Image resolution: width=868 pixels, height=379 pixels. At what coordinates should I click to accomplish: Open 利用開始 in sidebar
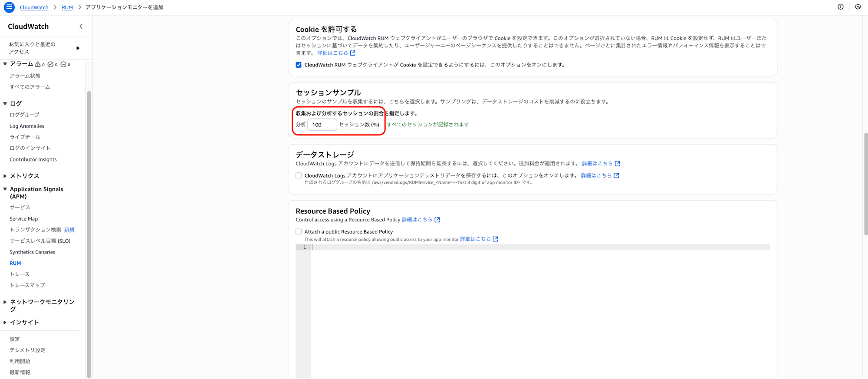pyautogui.click(x=20, y=362)
